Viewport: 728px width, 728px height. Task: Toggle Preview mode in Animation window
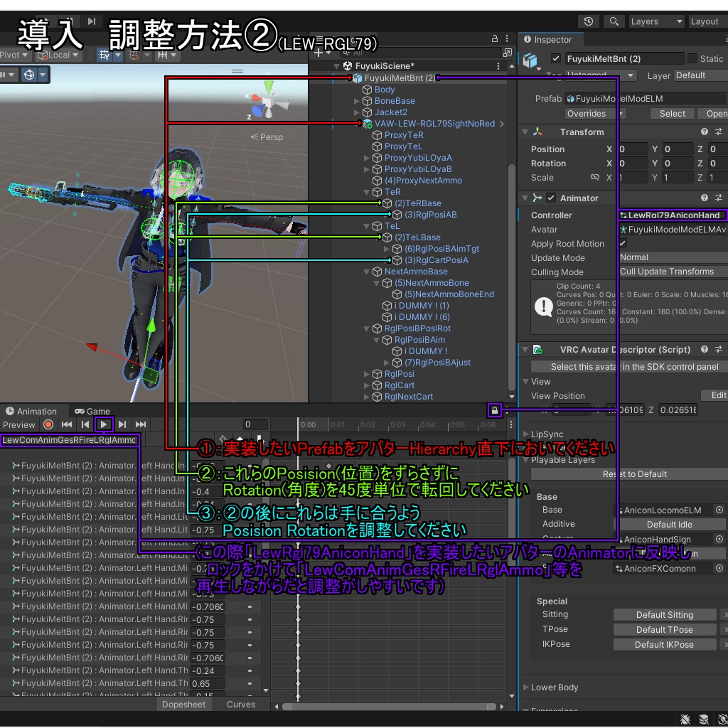[x=18, y=425]
